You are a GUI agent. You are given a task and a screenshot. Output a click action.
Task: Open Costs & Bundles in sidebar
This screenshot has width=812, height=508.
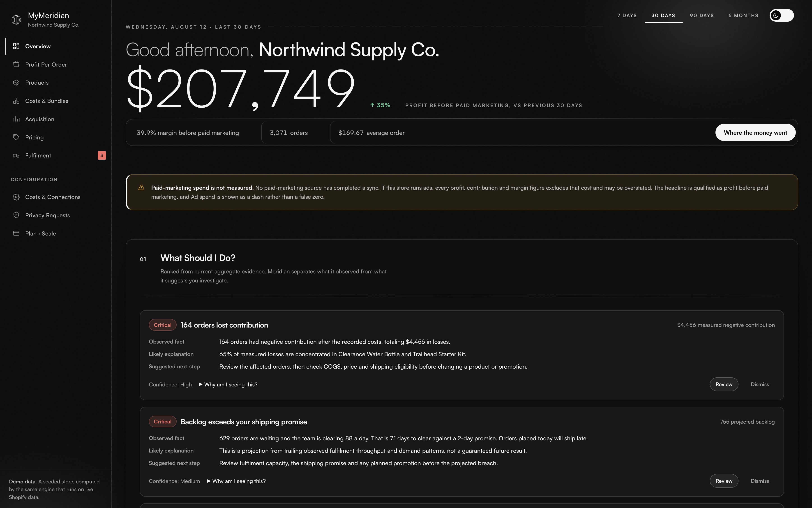point(56,101)
